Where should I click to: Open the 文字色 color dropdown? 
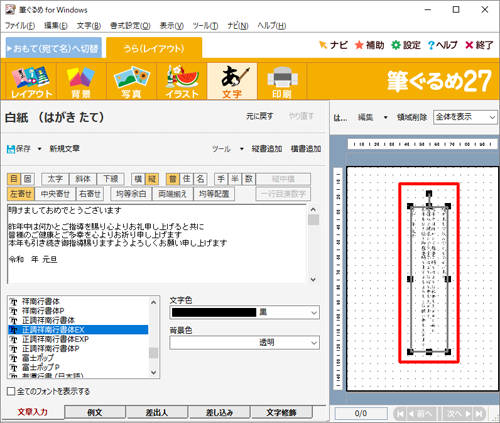(314, 312)
